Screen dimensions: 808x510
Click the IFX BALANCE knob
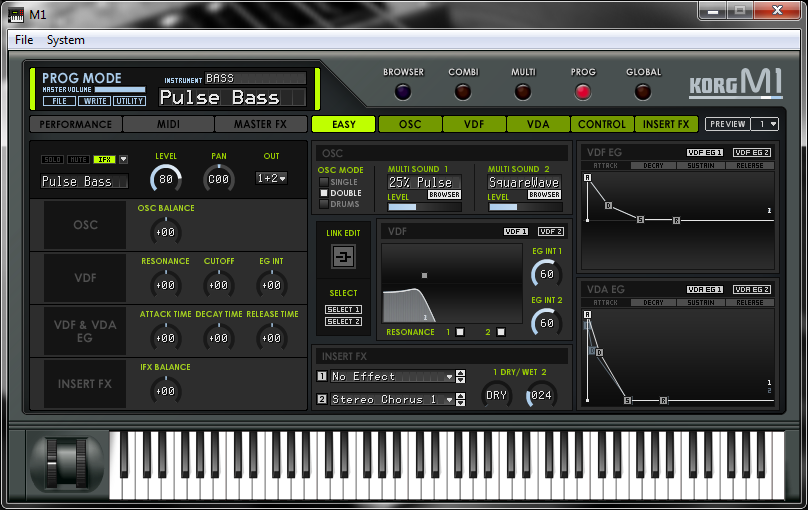165,391
